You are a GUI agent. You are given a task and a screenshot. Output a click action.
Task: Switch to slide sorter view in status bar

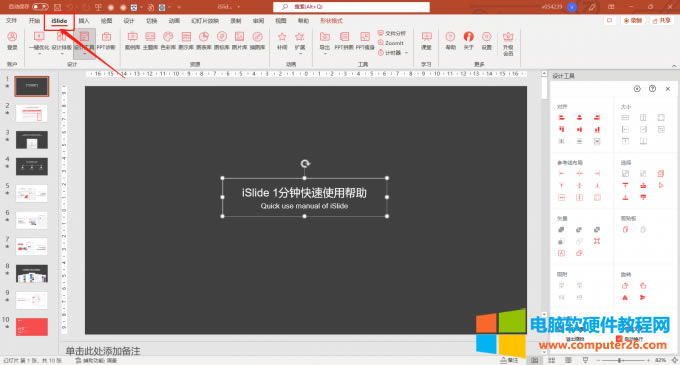[x=552, y=360]
